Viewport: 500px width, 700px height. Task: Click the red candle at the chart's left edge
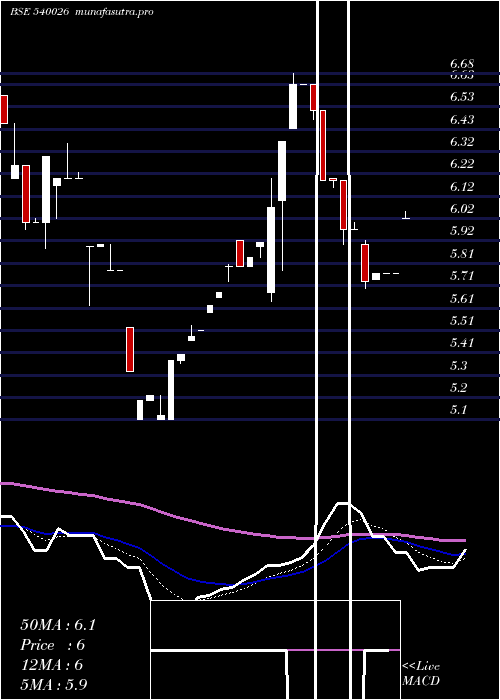4,109
